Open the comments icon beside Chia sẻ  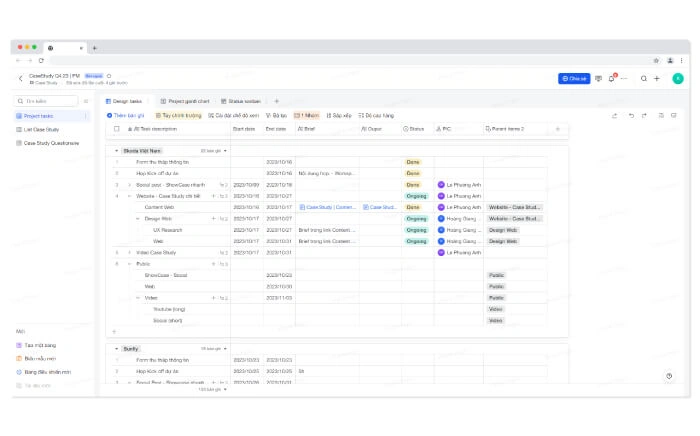pyautogui.click(x=598, y=78)
